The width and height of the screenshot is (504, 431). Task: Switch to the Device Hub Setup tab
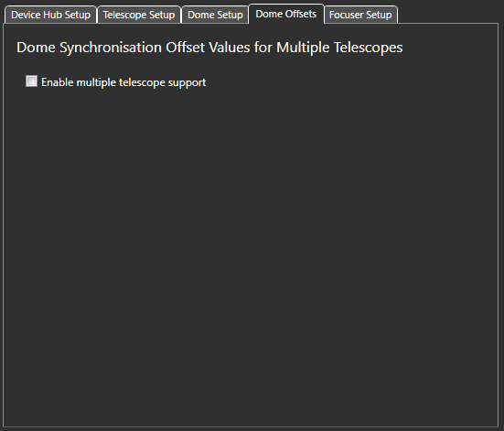coord(50,15)
